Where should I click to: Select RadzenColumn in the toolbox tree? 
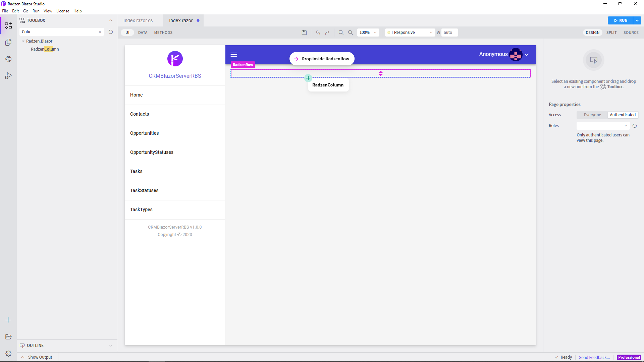point(45,49)
